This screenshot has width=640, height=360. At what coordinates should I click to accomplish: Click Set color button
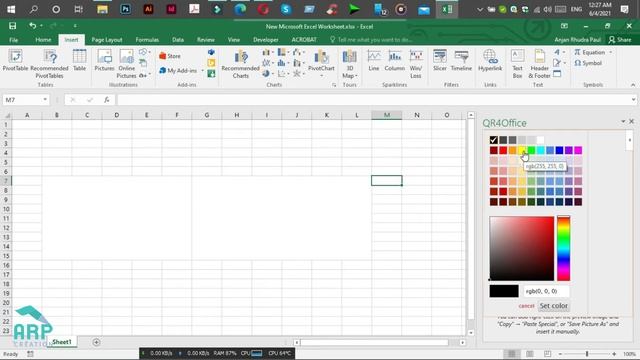(x=553, y=305)
